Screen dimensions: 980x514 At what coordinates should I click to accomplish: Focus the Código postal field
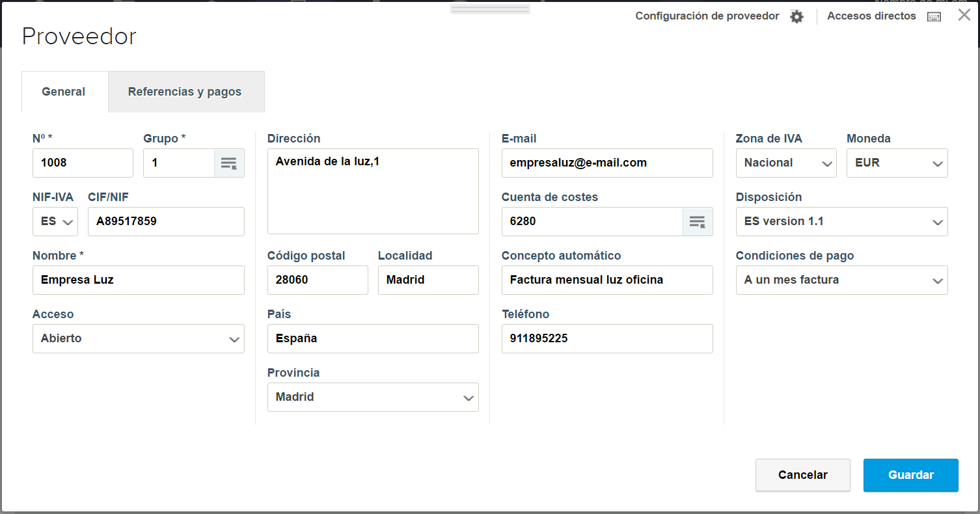coord(318,280)
